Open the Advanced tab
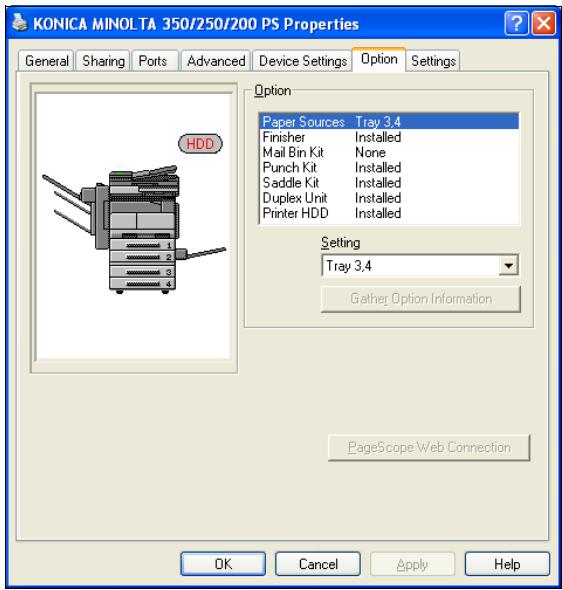 (216, 61)
